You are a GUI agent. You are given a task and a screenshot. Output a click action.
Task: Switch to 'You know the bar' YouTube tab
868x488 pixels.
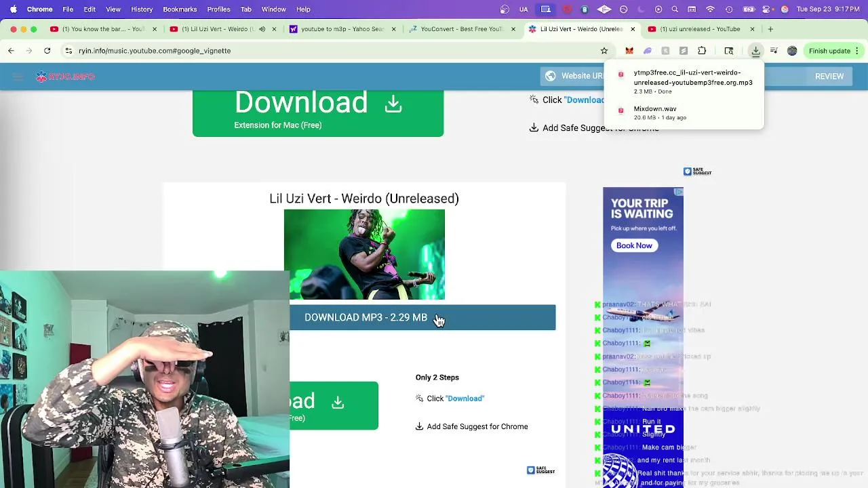(103, 29)
